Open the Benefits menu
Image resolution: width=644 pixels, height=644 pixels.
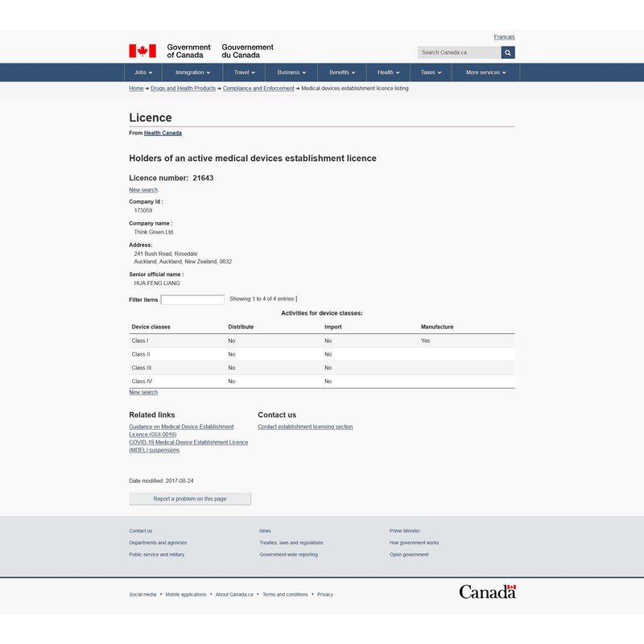tap(342, 72)
